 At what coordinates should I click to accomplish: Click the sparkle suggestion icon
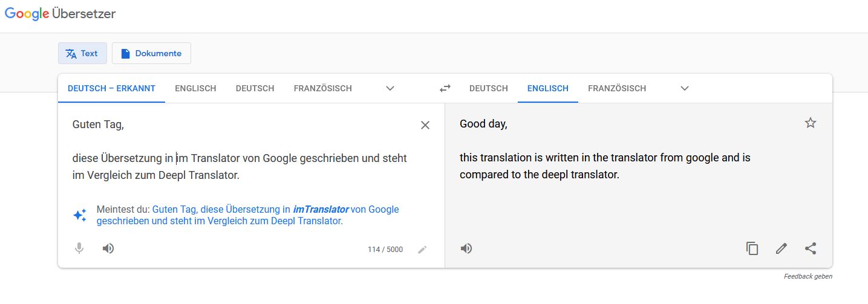(80, 215)
